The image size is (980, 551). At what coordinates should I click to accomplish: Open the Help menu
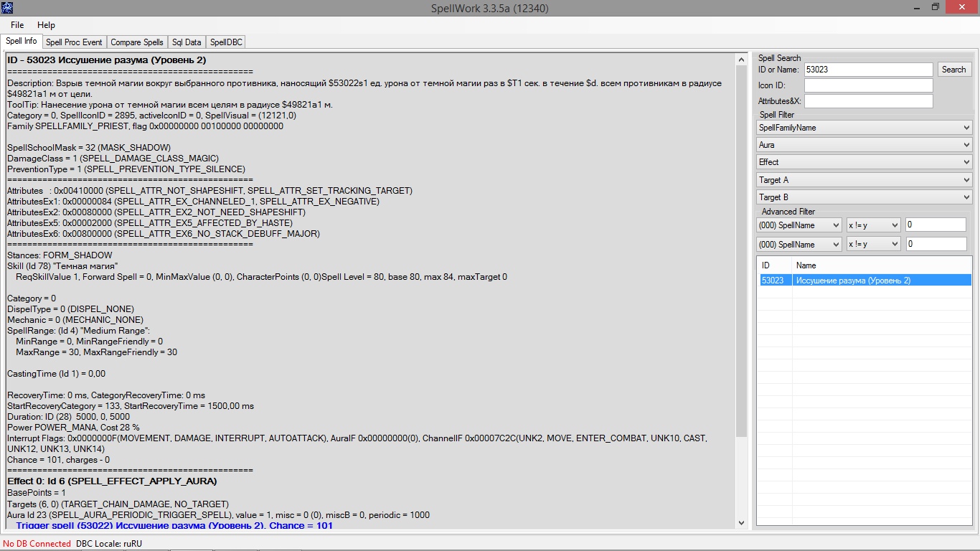tap(46, 25)
